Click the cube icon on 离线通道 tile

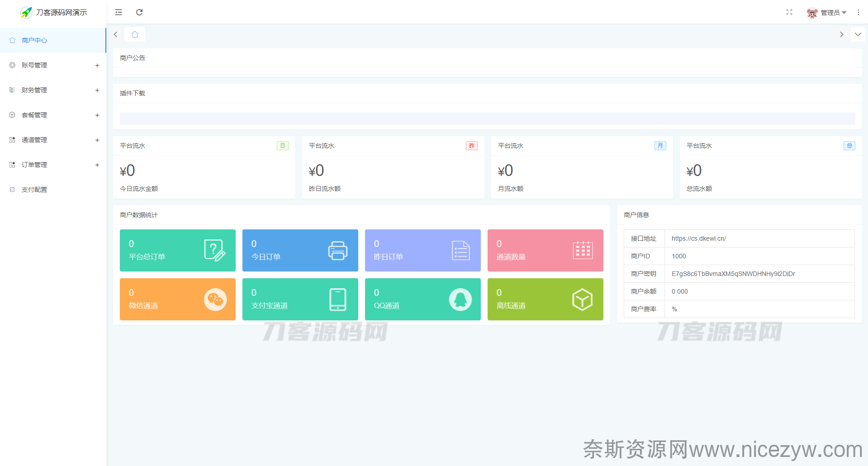(x=583, y=300)
